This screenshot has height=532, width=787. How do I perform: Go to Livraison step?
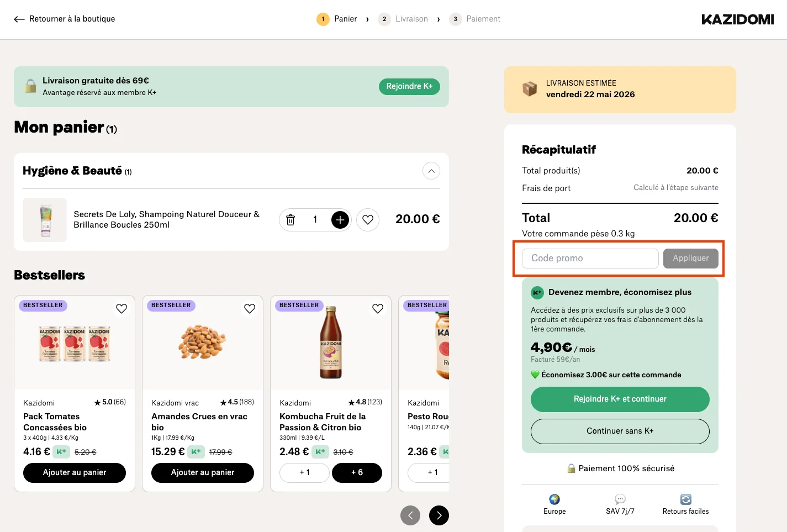pyautogui.click(x=403, y=19)
